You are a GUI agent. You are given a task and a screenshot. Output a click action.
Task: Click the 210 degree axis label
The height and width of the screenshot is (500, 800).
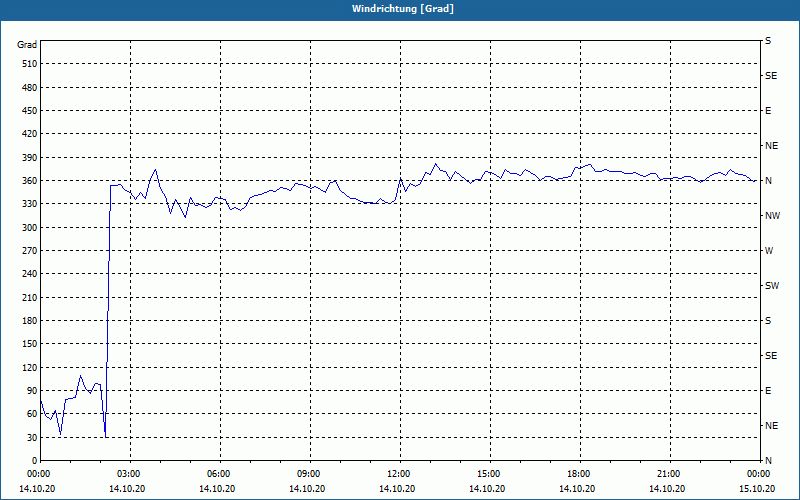tap(30, 297)
